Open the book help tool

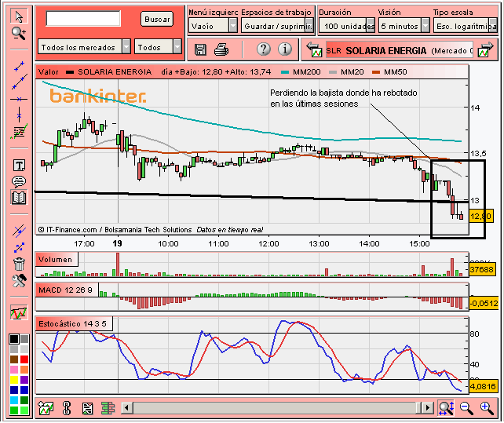click(x=19, y=197)
